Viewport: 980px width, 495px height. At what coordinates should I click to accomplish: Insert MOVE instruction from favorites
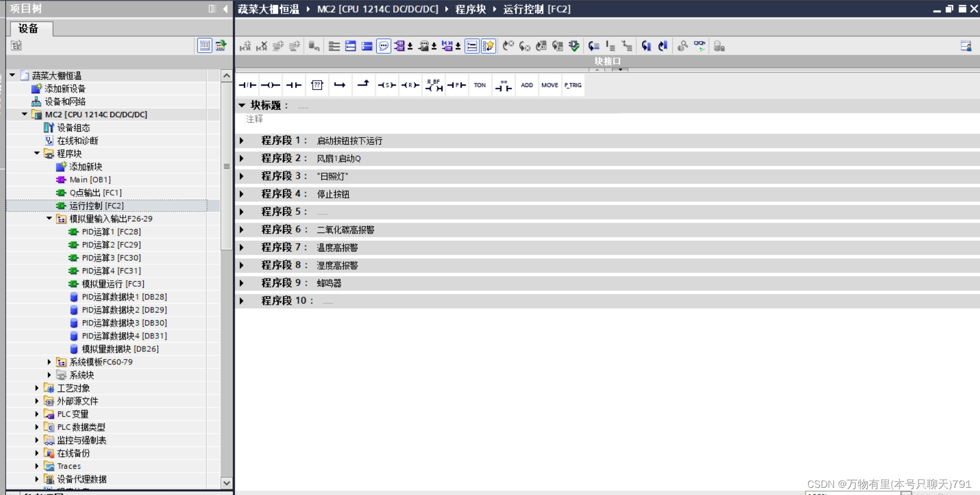pos(550,85)
